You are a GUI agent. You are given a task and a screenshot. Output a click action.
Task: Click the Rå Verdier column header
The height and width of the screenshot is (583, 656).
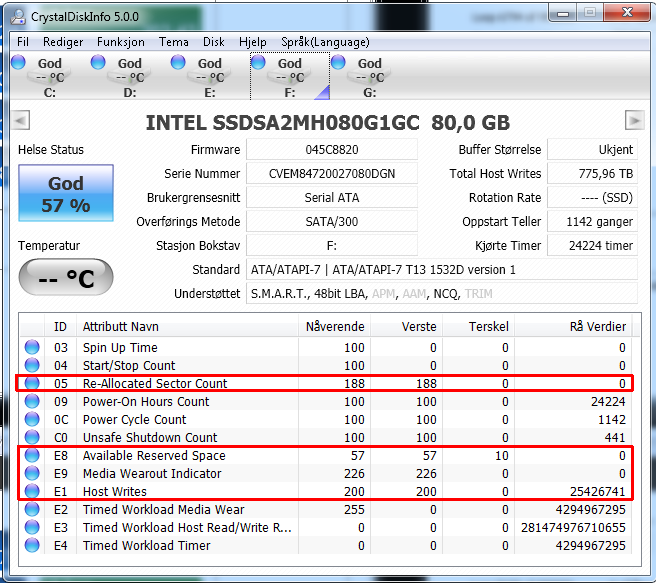[573, 326]
